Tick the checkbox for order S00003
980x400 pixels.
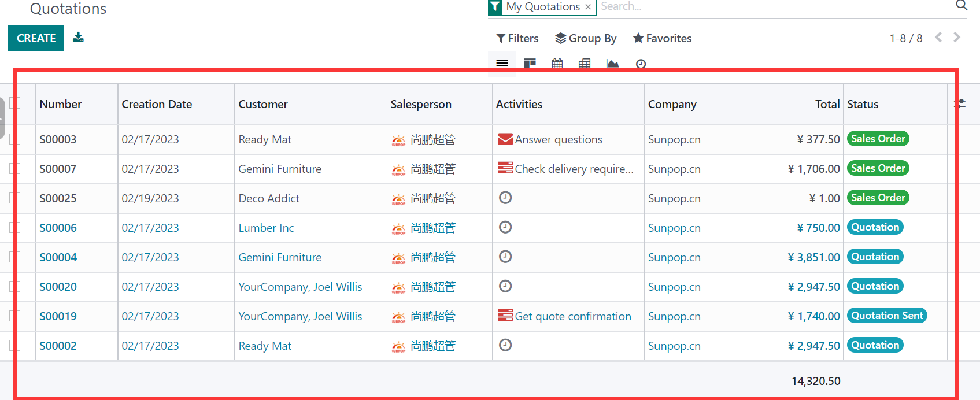click(15, 139)
